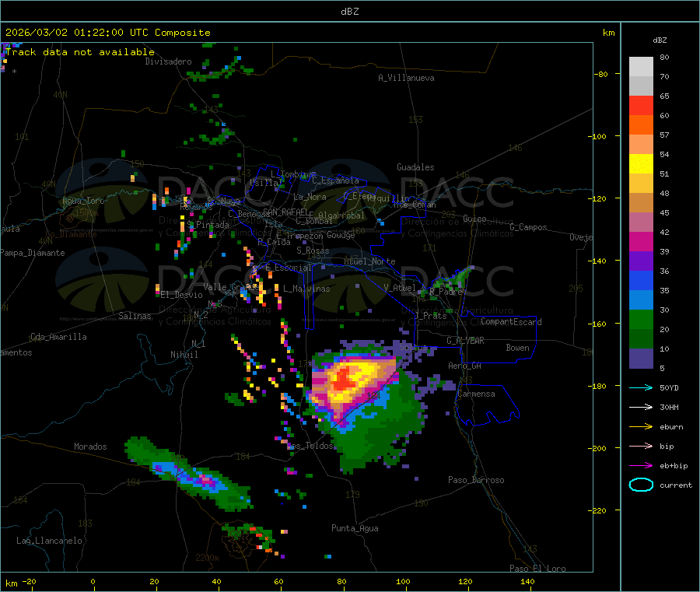Click the '140' tick on bottom axis
This screenshot has width=700, height=592.
(527, 582)
